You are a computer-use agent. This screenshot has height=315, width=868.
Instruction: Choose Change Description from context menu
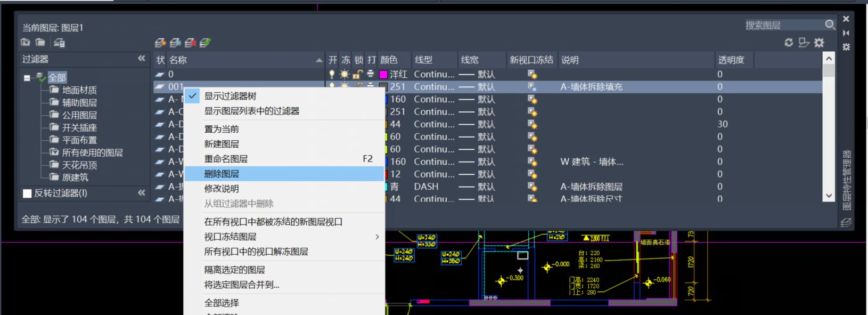tap(222, 189)
